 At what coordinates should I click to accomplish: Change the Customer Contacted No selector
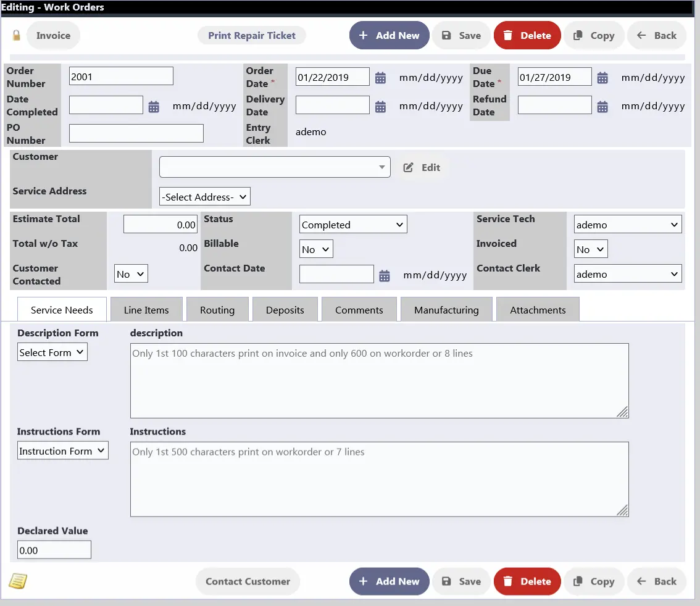(131, 274)
